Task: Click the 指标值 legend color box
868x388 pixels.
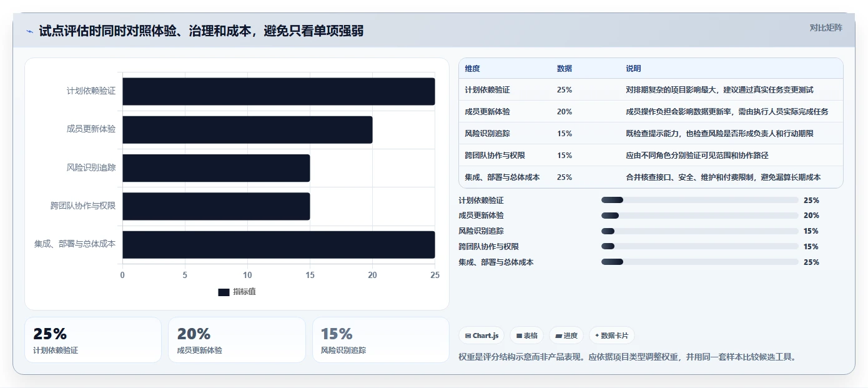Action: point(224,292)
